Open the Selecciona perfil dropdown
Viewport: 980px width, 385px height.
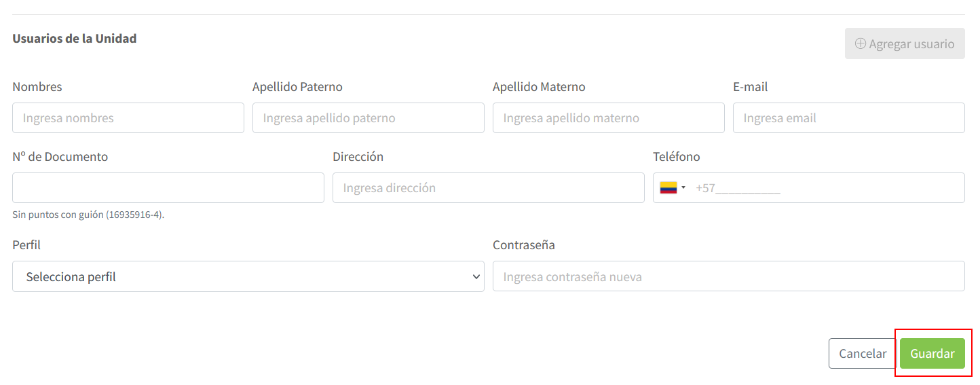pyautogui.click(x=248, y=276)
